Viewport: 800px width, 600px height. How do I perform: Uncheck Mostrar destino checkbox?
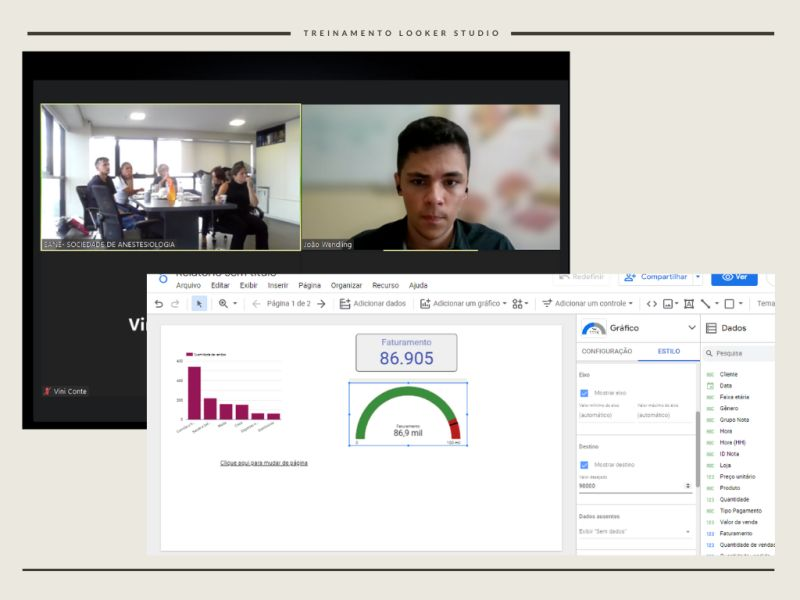584,465
